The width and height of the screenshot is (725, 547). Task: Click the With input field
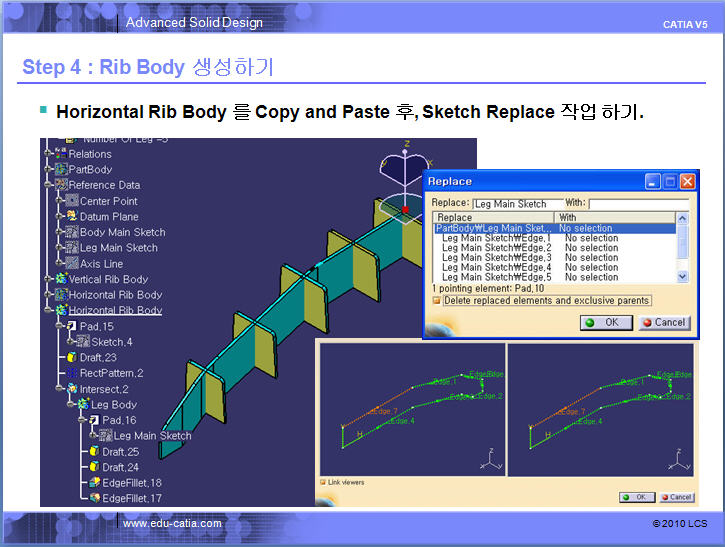[x=638, y=204]
